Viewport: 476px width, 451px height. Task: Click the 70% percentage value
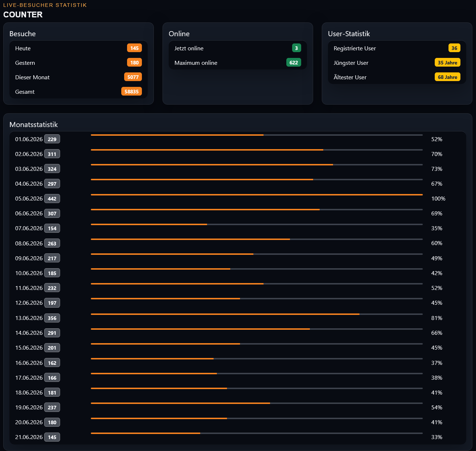point(437,154)
